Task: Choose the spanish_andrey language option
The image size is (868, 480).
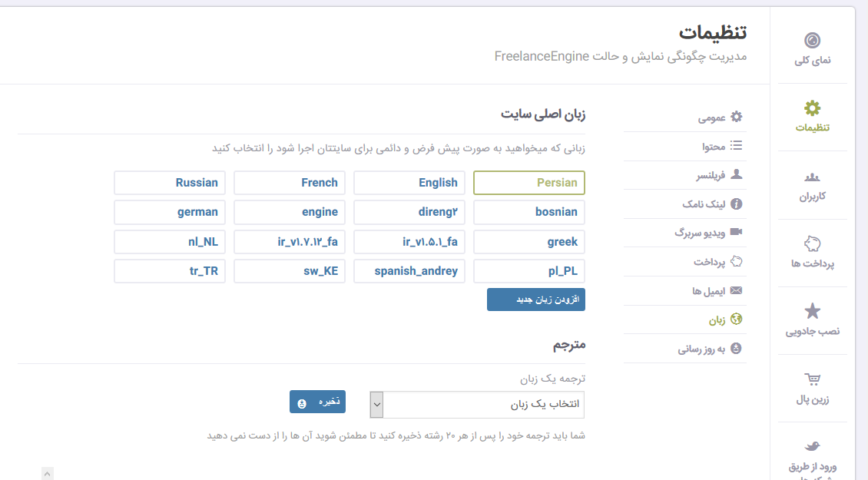Action: click(x=409, y=271)
